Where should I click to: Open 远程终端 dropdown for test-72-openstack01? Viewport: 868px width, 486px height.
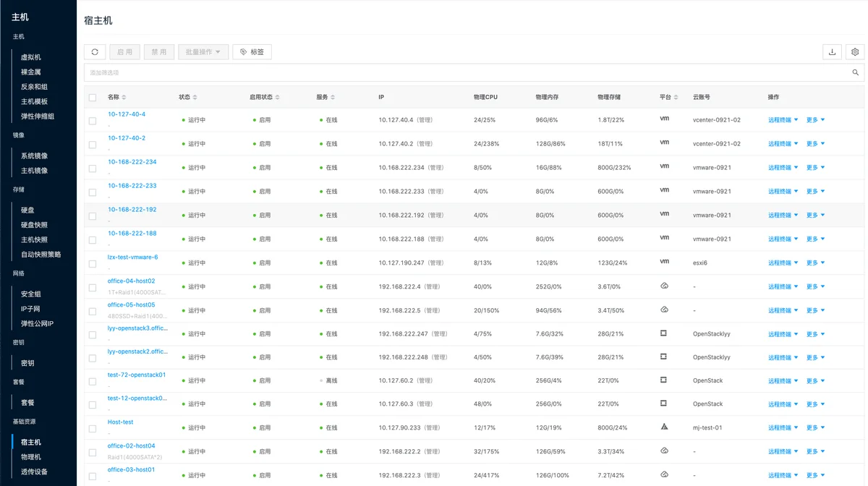783,381
